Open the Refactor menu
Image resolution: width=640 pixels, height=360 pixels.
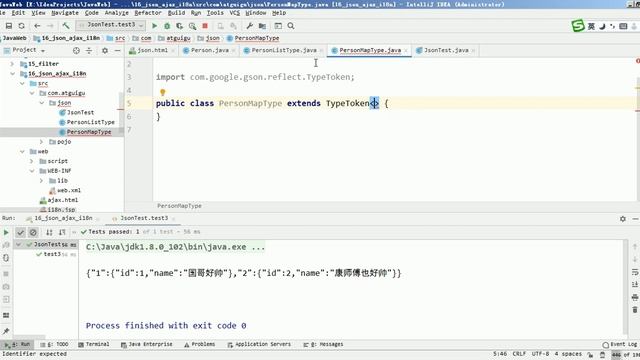(x=148, y=13)
